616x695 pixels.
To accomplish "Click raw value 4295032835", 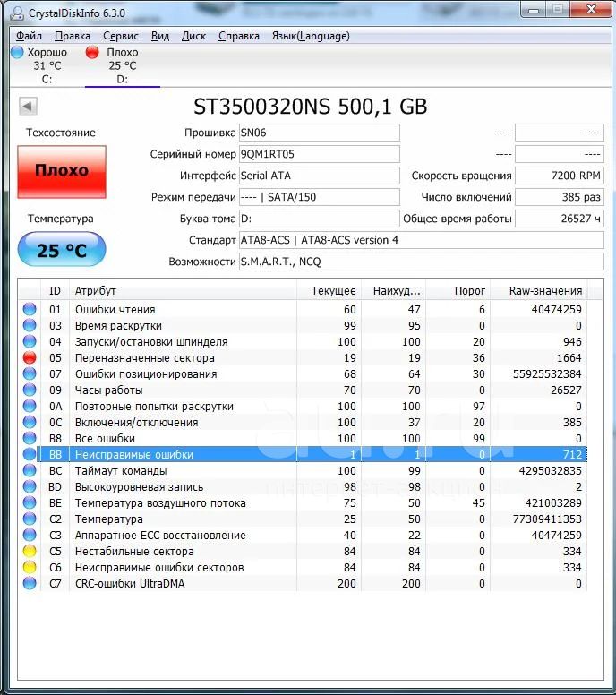I will pos(550,471).
